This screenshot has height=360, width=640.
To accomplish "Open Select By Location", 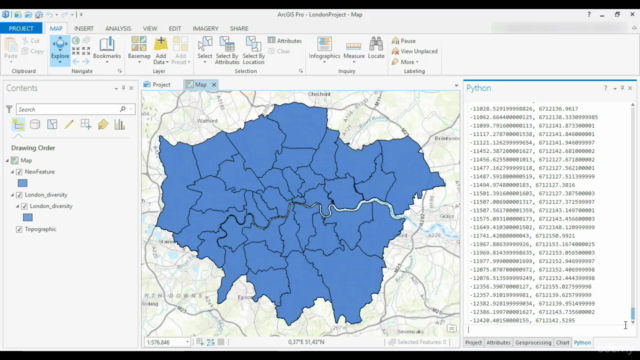I will tap(253, 50).
